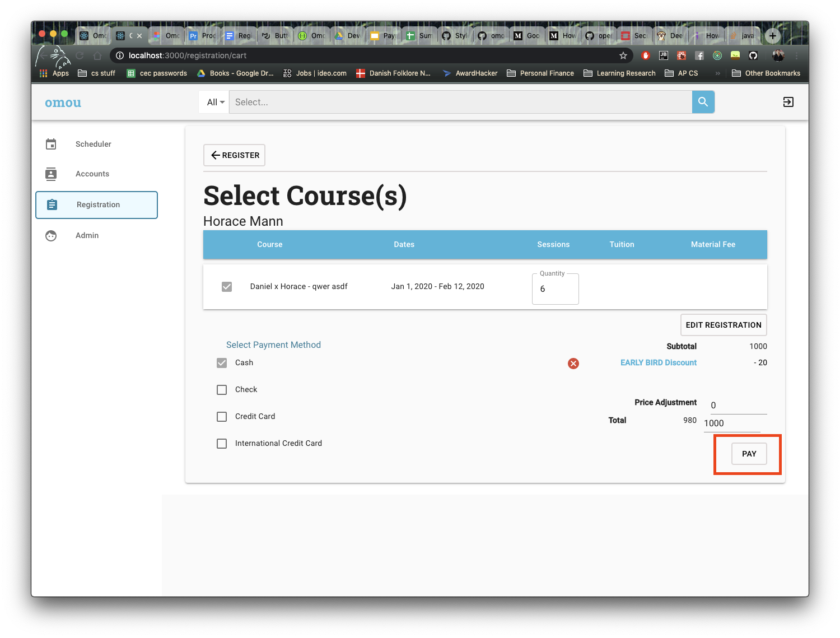Open the GitHub extension icon in toolbar
The image size is (840, 638).
(x=753, y=55)
